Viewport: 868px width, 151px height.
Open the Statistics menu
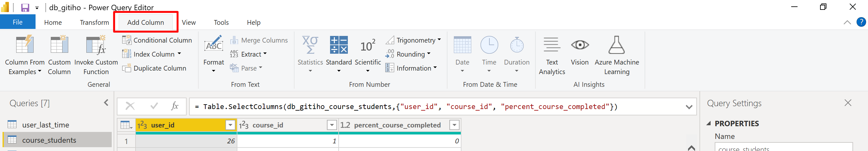tap(310, 54)
